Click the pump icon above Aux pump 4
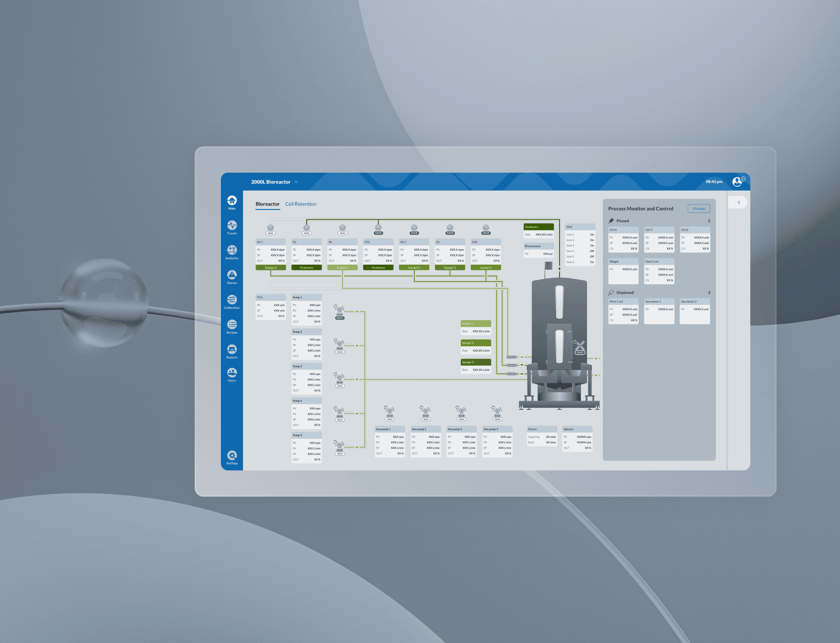Image resolution: width=840 pixels, height=643 pixels. click(x=497, y=411)
